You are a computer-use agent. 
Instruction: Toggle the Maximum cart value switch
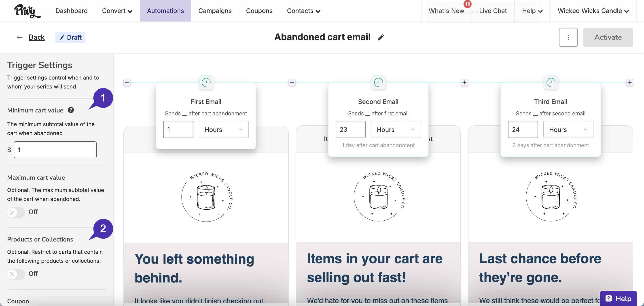(x=16, y=212)
